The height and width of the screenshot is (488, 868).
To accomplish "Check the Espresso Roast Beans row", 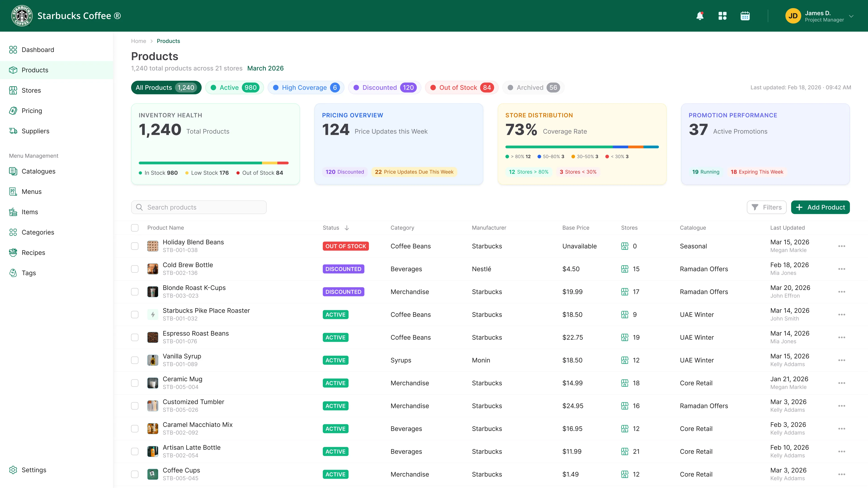I will pyautogui.click(x=135, y=338).
